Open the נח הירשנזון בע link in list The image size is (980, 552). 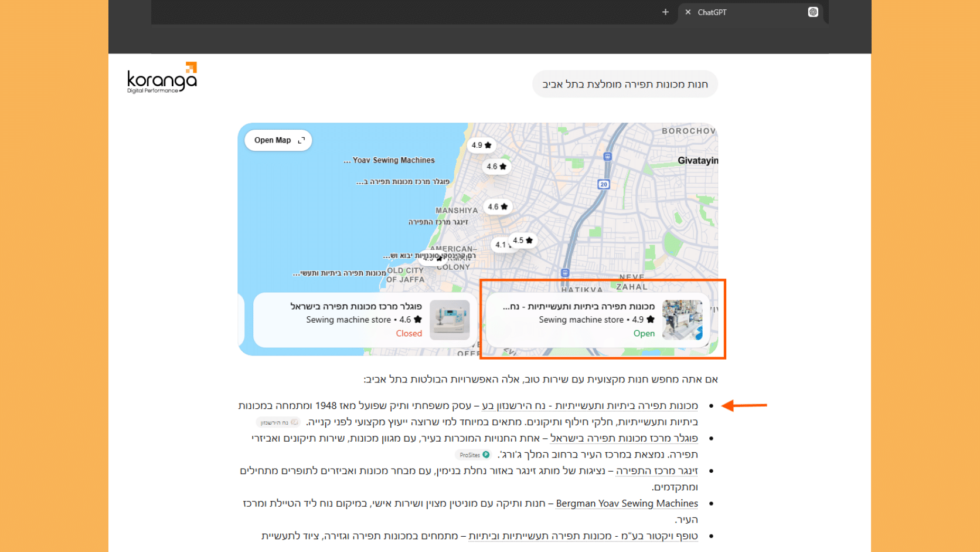590,405
